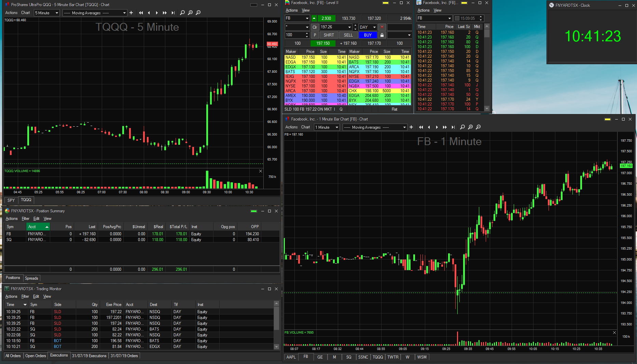Click the yellow link-group swatch in Level II title

click(386, 3)
